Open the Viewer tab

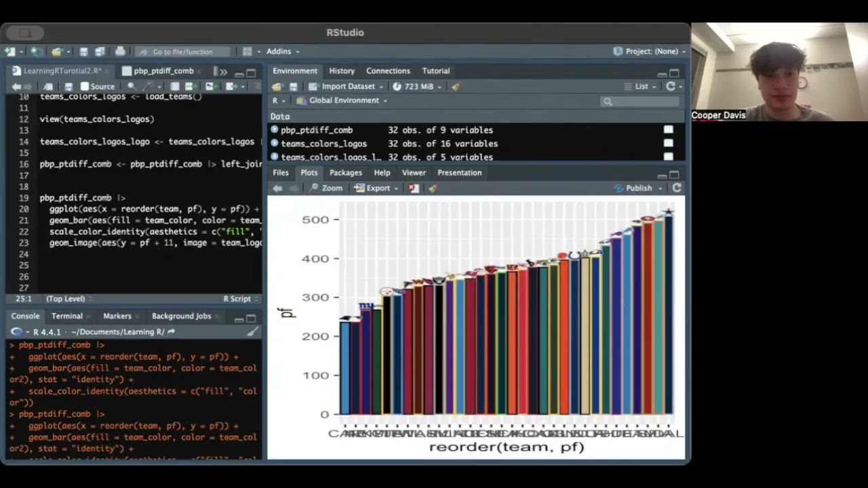pos(414,173)
